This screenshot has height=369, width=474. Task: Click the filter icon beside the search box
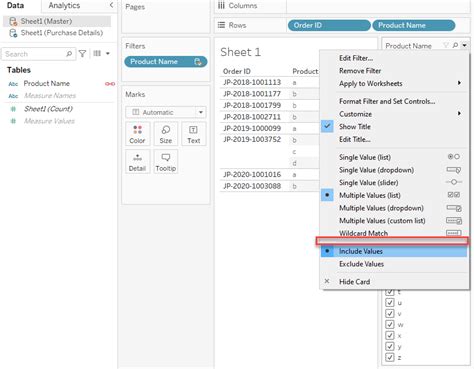(82, 53)
